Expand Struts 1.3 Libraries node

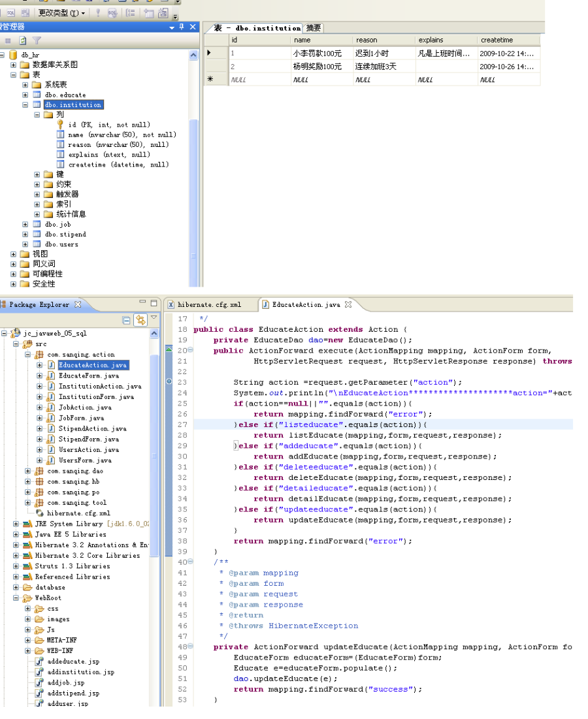(16, 566)
